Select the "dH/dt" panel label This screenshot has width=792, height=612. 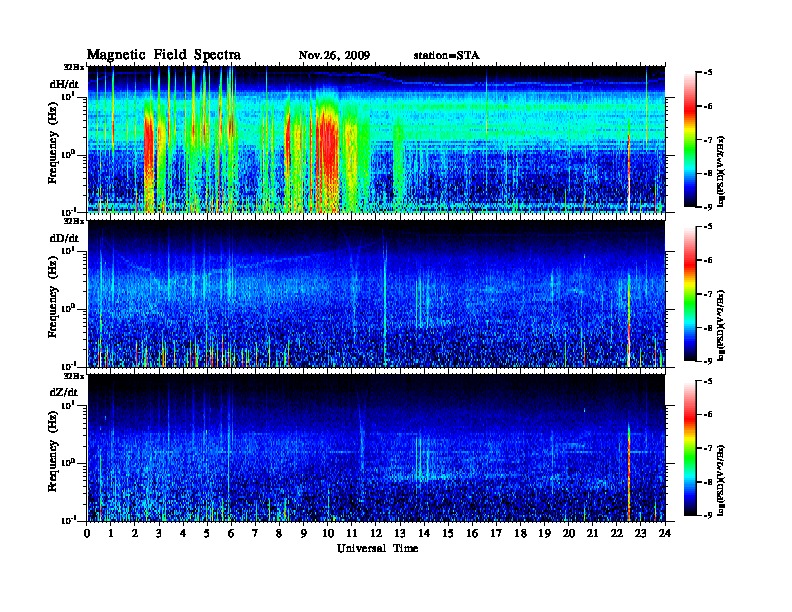[x=64, y=84]
